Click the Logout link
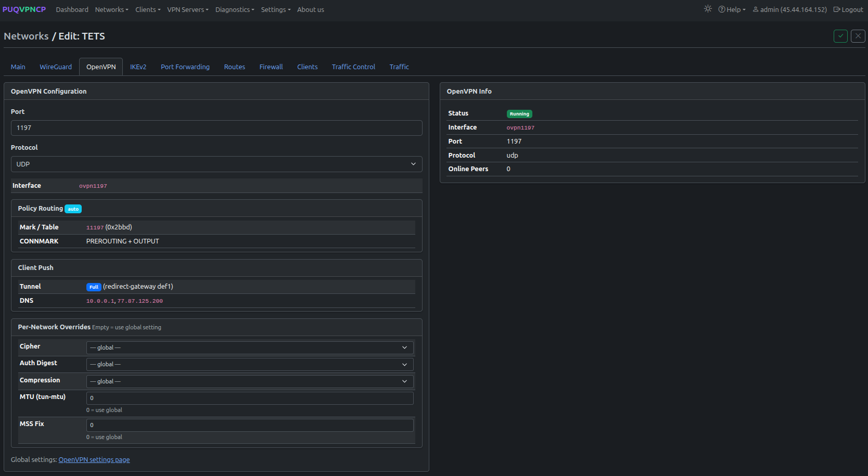 pyautogui.click(x=848, y=9)
